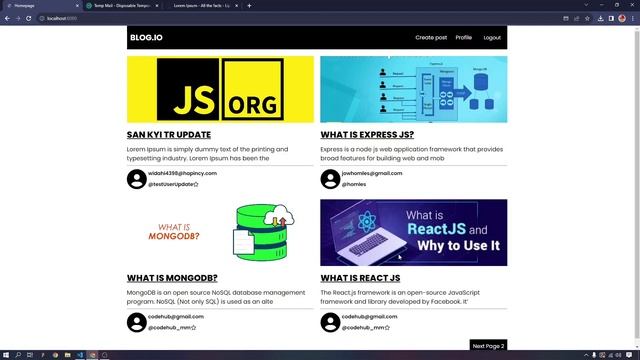
Task: Open the What is MongoDB thumbnail image
Action: point(220,233)
